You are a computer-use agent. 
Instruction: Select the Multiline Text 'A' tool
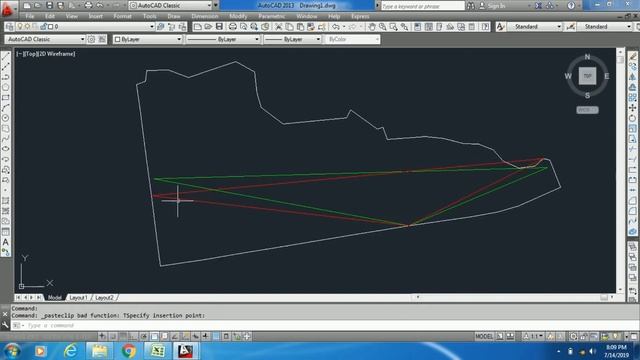click(x=6, y=242)
